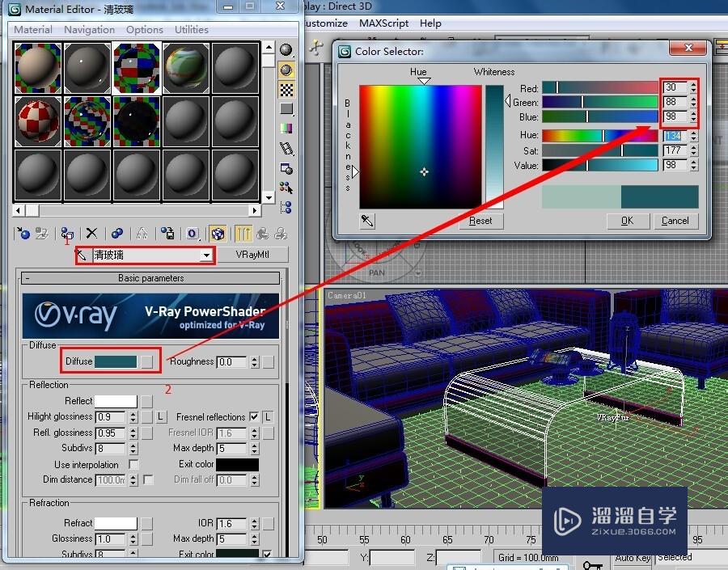This screenshot has width=728, height=570.
Task: Click the Roughness spinner arrows
Action: pos(255,362)
